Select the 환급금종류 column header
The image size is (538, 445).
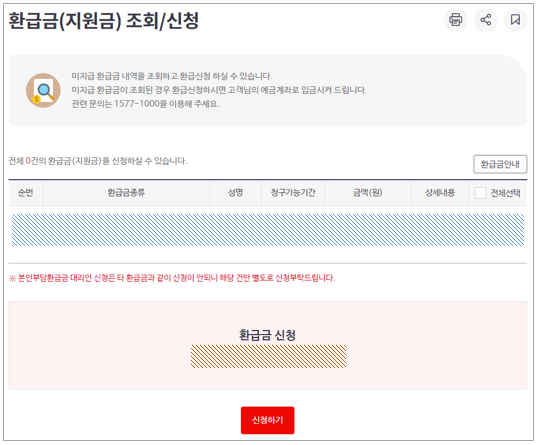(x=126, y=193)
